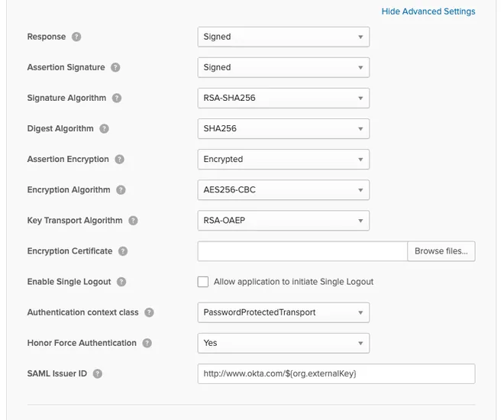Click the Enable Single Logout label
The width and height of the screenshot is (504, 420).
(x=69, y=282)
